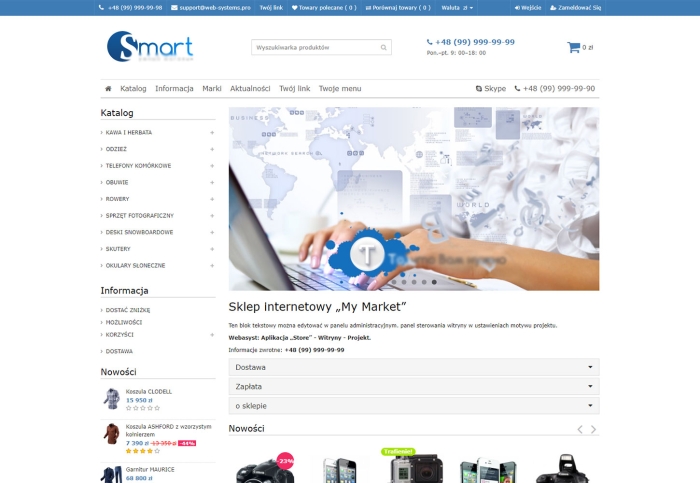
Task: Open the Waluta currency dropdown
Action: click(457, 7)
